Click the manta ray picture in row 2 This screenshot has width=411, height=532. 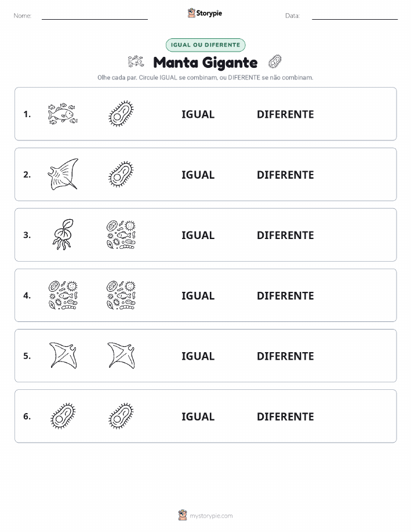pyautogui.click(x=63, y=174)
